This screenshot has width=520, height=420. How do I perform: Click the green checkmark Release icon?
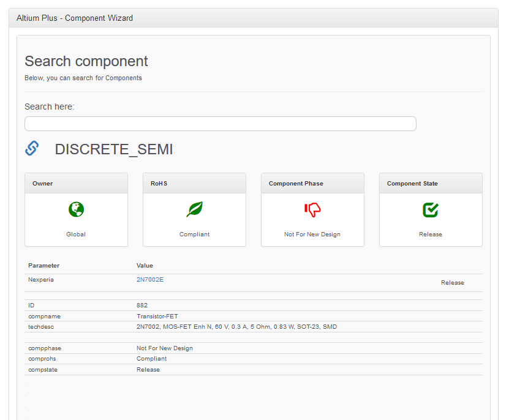click(x=431, y=210)
